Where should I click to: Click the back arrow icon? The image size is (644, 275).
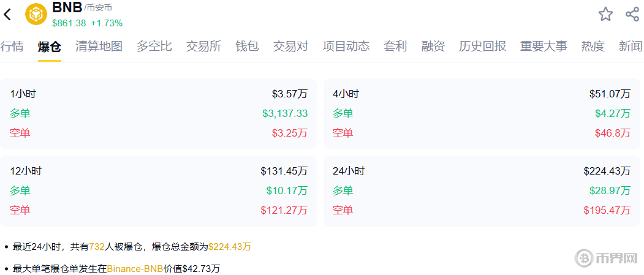(x=8, y=15)
